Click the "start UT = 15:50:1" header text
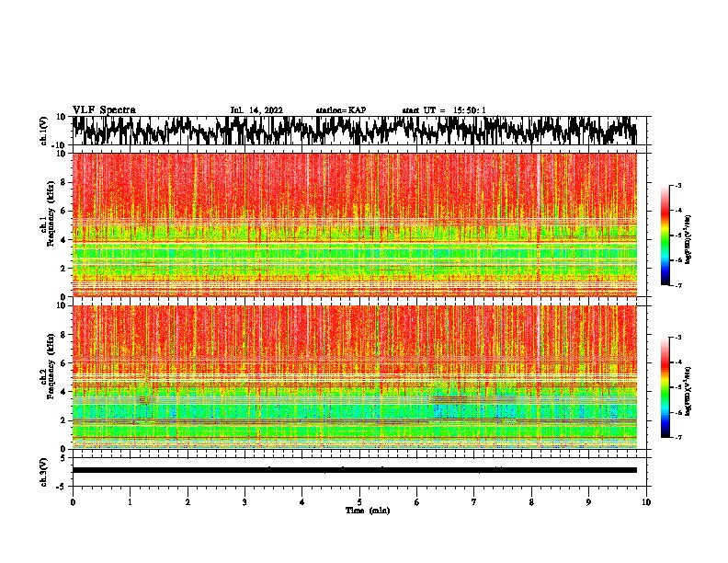728x563 pixels. (x=444, y=110)
